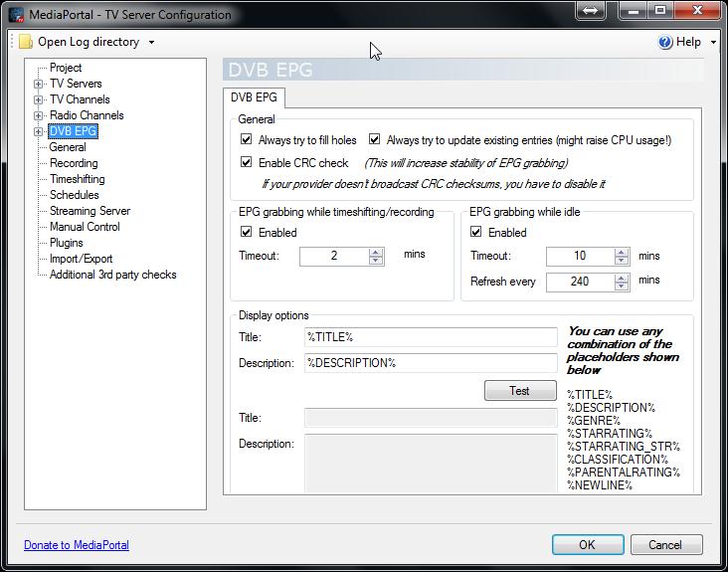Screen dimensions: 728x572
Task: Click the blue Help question mark icon
Action: tap(665, 42)
